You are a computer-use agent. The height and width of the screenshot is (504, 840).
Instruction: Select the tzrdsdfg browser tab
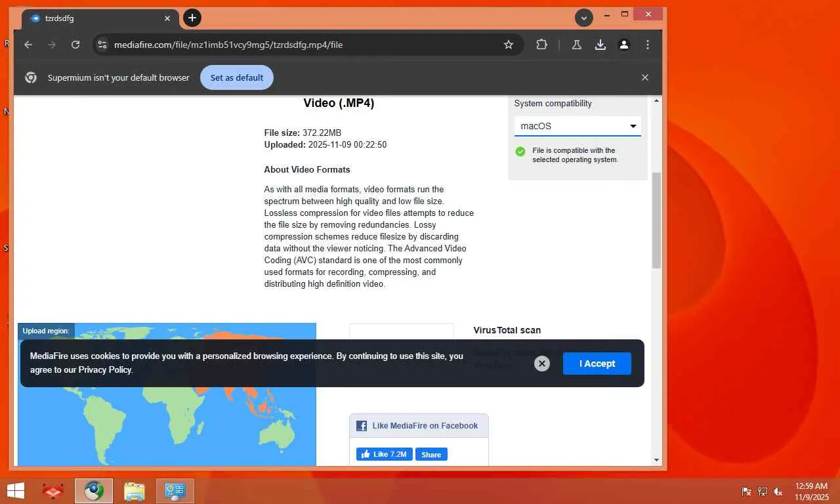pos(98,18)
